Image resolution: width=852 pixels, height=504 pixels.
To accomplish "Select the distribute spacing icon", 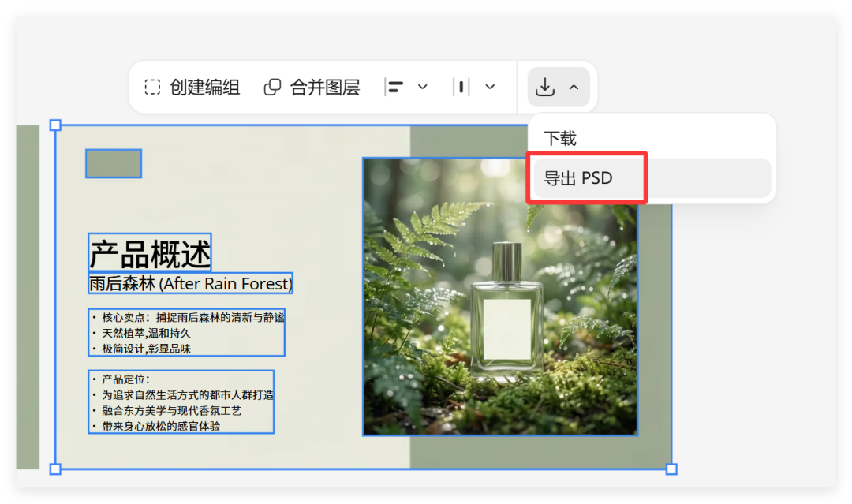I will click(x=461, y=87).
